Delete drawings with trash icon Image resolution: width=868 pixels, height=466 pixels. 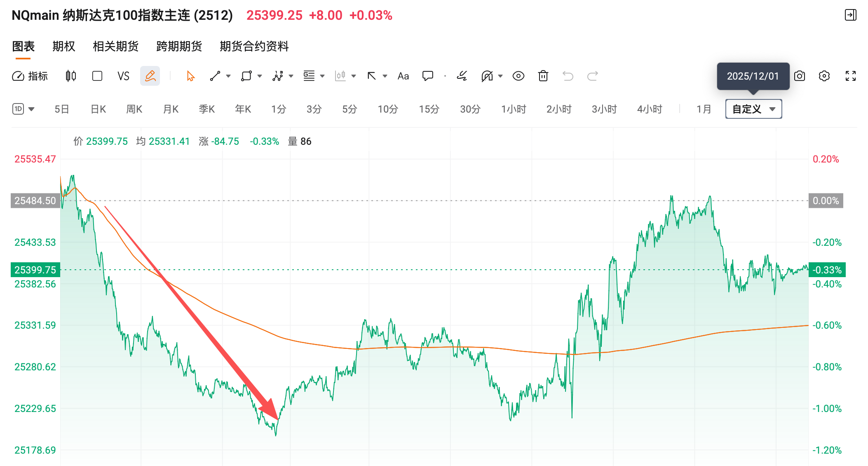click(x=543, y=76)
